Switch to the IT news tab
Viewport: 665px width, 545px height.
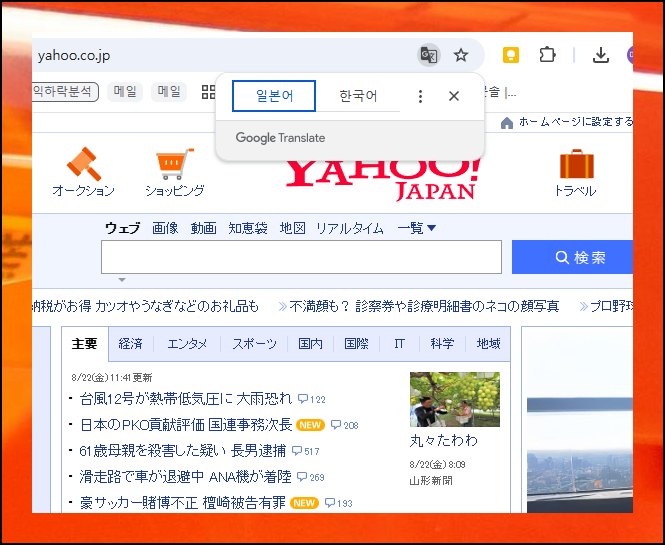(399, 344)
